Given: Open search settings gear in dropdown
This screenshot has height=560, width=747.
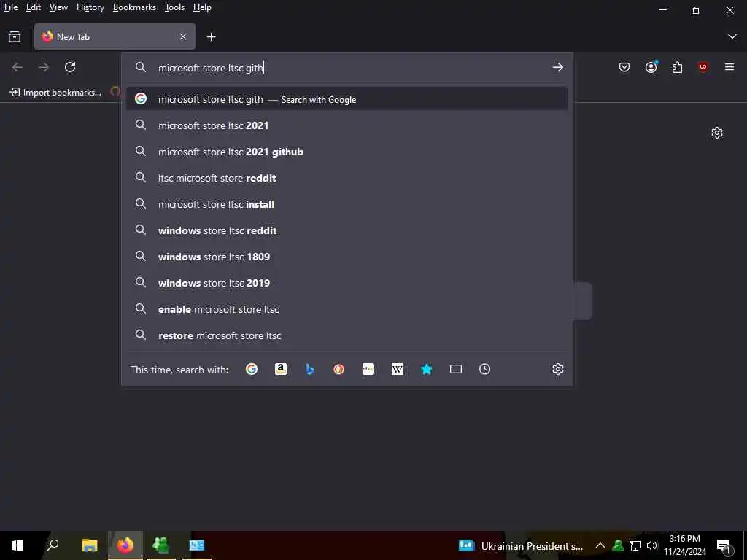Looking at the screenshot, I should pyautogui.click(x=558, y=369).
